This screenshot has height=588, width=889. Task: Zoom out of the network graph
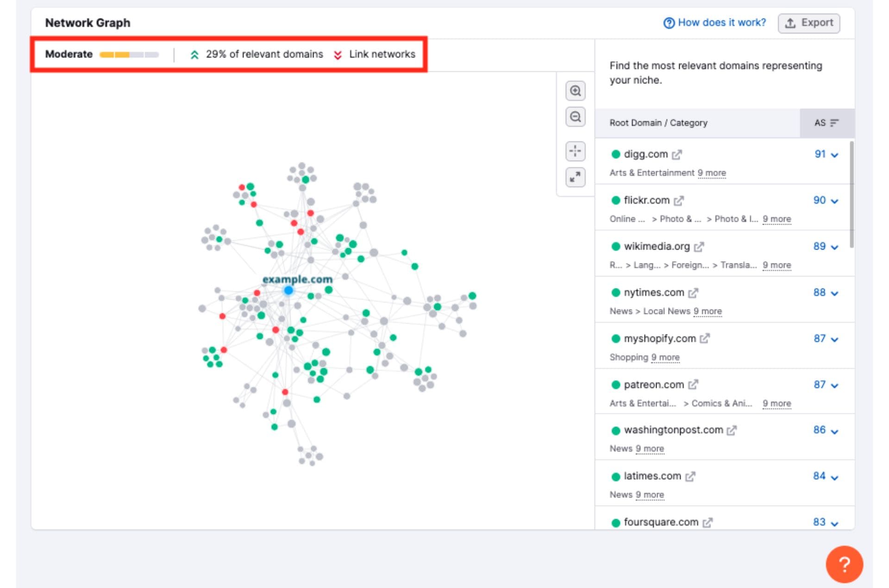[x=575, y=117]
